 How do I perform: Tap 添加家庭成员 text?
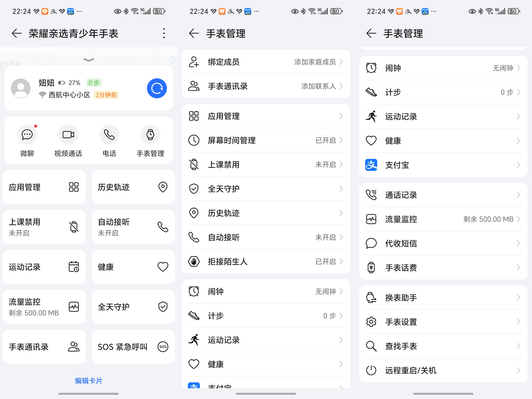[315, 62]
